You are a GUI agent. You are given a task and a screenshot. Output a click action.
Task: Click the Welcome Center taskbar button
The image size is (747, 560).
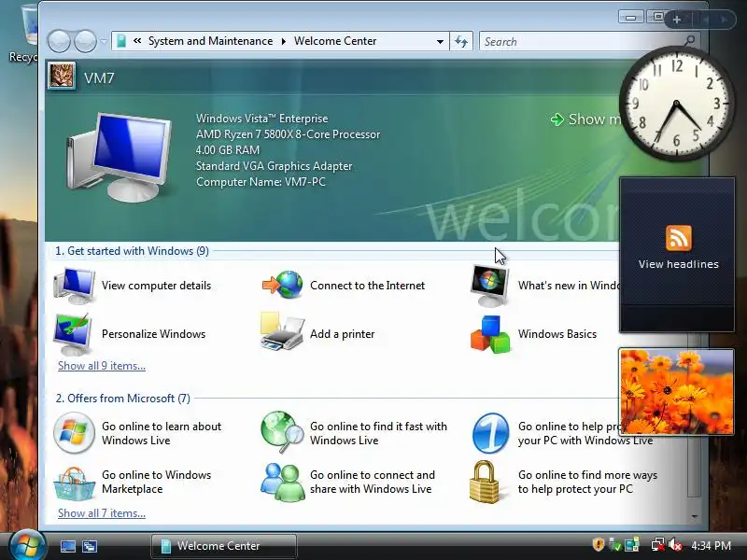tap(224, 546)
